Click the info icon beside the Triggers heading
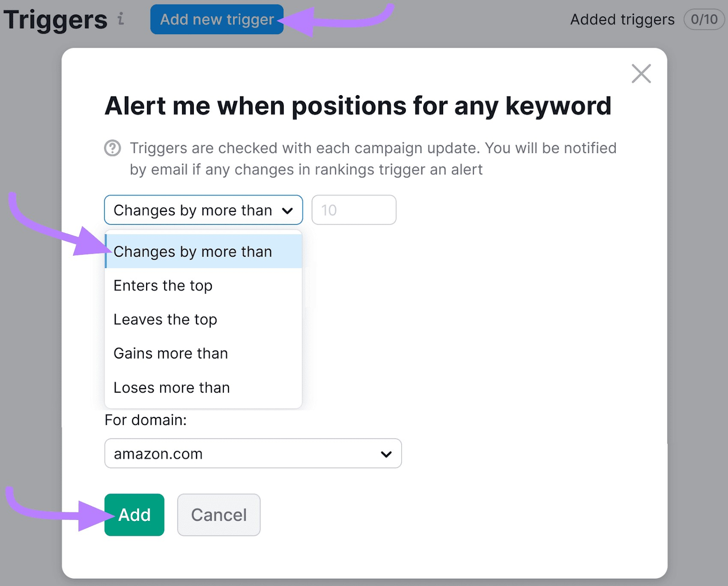Viewport: 728px width, 586px height. click(x=121, y=20)
